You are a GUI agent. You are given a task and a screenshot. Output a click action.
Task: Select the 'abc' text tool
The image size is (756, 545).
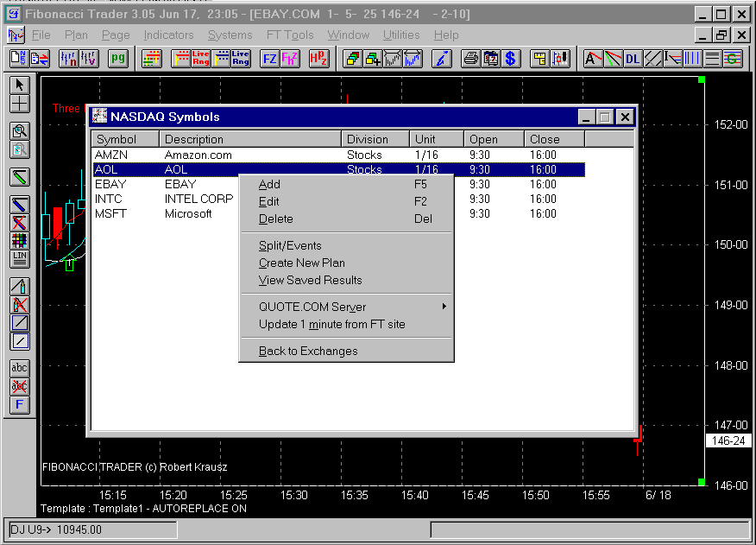19,367
